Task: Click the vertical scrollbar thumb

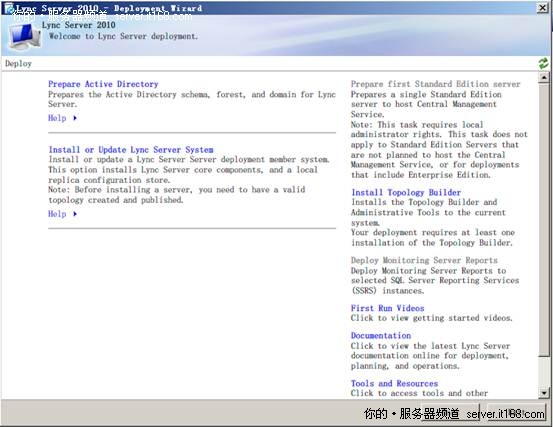Action: 544,220
